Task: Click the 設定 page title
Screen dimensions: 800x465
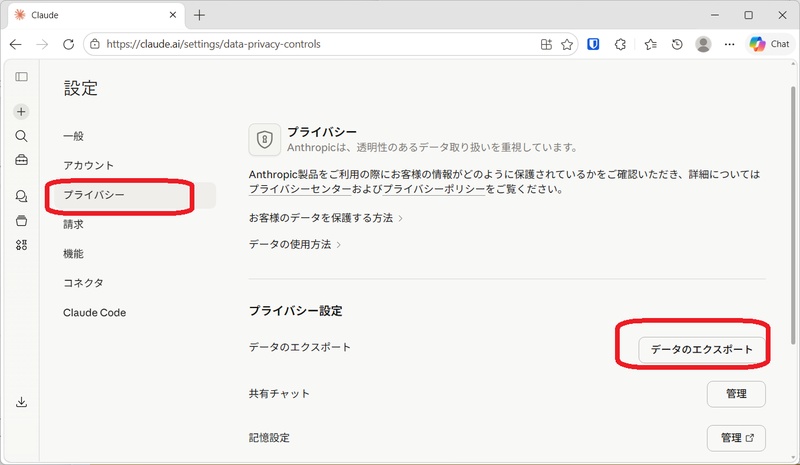Action: [x=81, y=88]
